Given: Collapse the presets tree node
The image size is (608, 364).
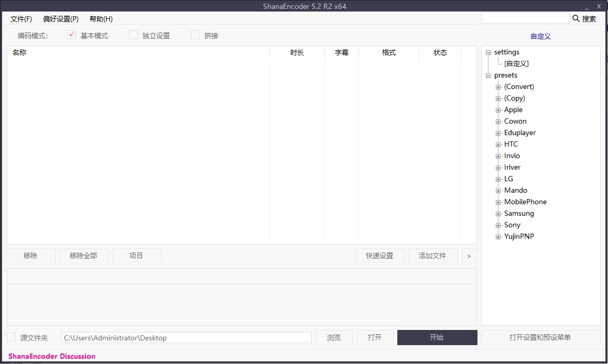Looking at the screenshot, I should [x=488, y=75].
